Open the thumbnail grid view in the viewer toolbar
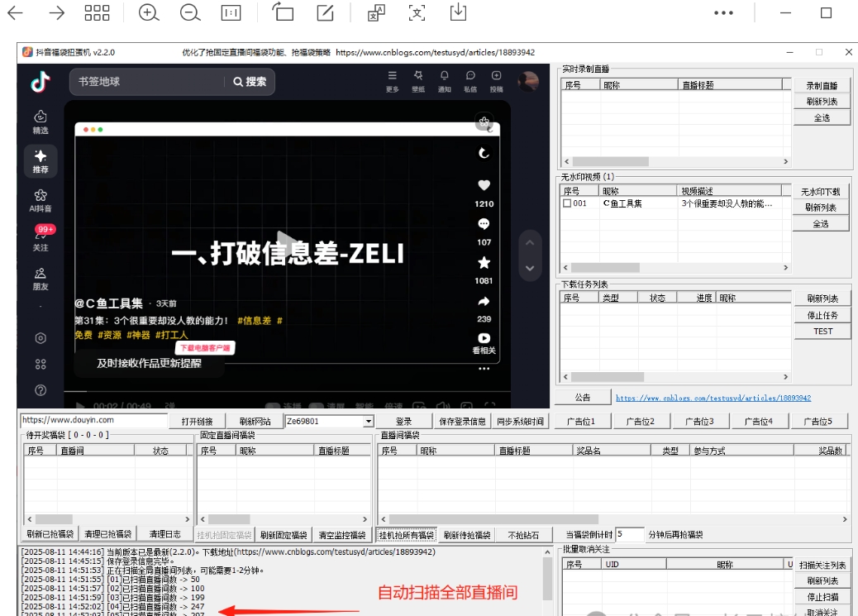Viewport: 858px width, 616px height. [x=97, y=12]
